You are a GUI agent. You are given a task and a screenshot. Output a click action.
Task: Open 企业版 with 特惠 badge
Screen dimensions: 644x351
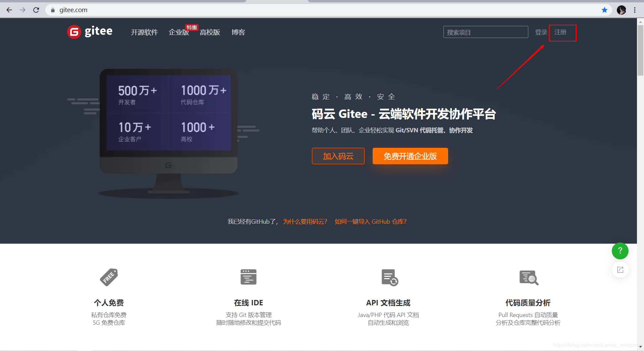click(x=178, y=32)
